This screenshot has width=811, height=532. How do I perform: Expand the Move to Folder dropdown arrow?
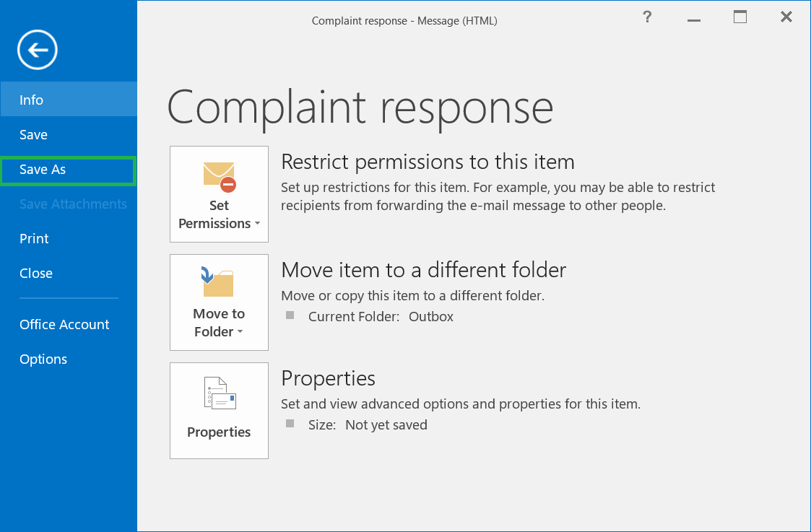point(240,332)
